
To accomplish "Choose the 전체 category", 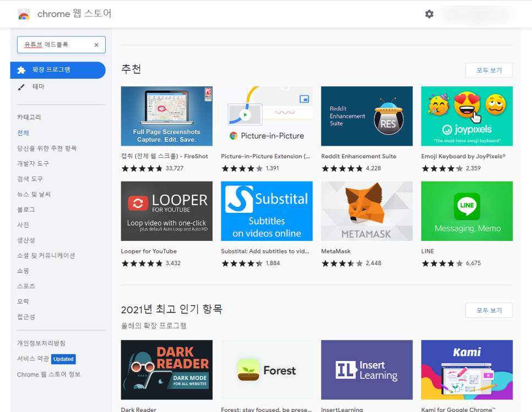I will (x=23, y=133).
